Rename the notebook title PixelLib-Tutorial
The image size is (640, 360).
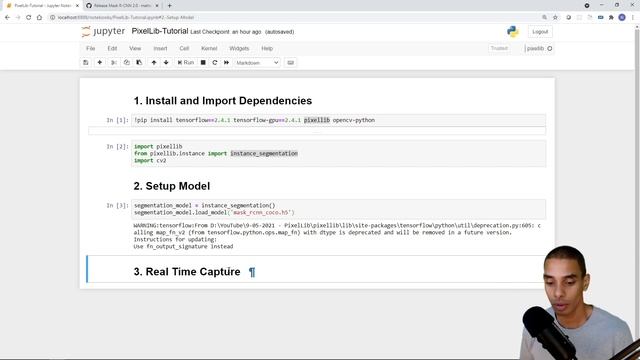tap(160, 31)
